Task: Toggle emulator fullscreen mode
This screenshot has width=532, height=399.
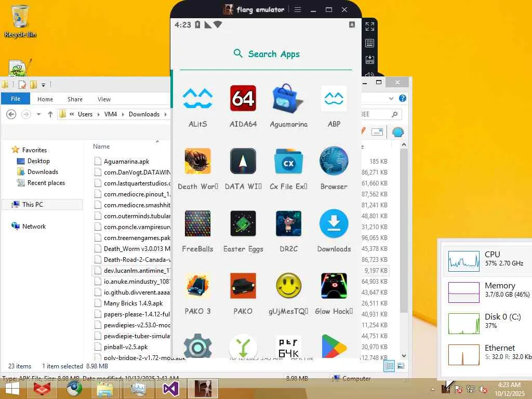Action: coord(370,26)
